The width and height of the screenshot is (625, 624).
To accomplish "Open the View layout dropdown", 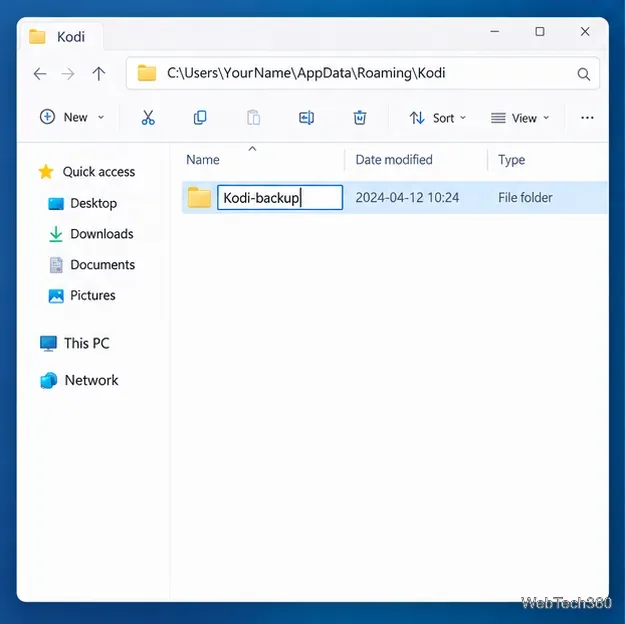I will [520, 118].
